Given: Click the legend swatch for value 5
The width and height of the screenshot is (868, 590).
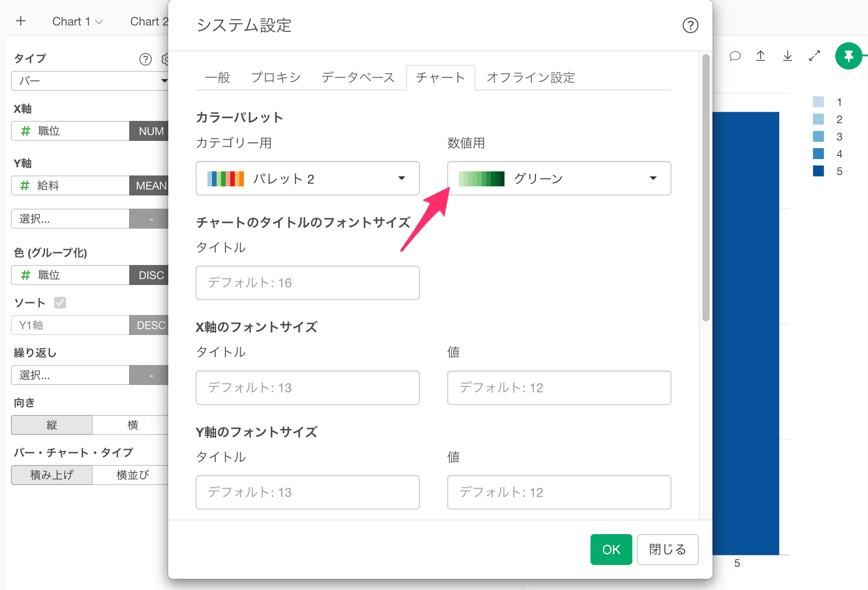Looking at the screenshot, I should tap(818, 171).
